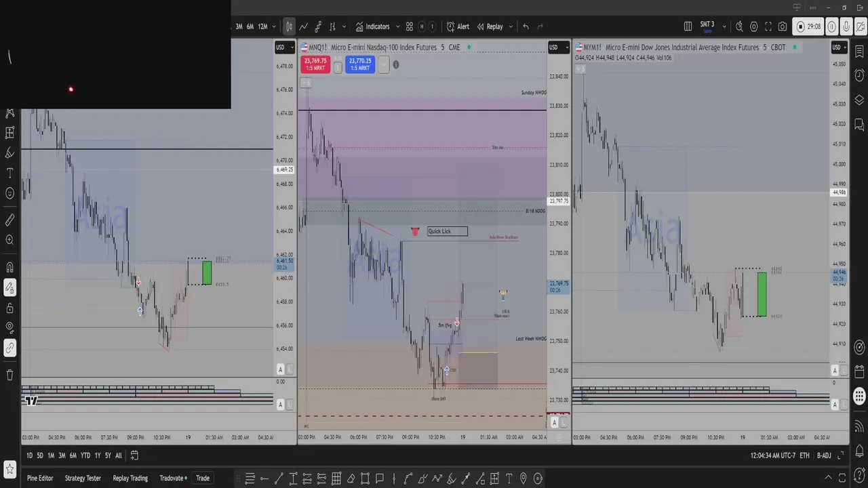This screenshot has height=488, width=868.
Task: Expand the Replay options dropdown arrow
Action: click(x=511, y=26)
